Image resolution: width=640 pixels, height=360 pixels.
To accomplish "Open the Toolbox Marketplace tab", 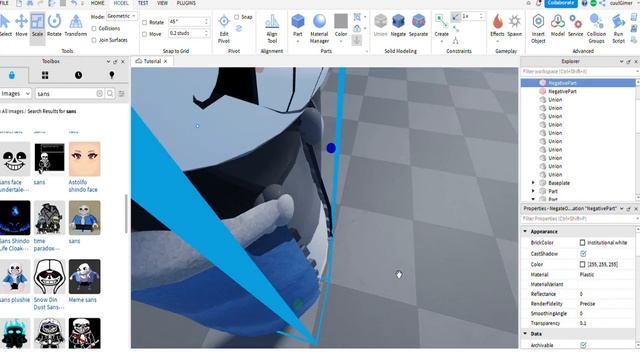I will [x=12, y=75].
